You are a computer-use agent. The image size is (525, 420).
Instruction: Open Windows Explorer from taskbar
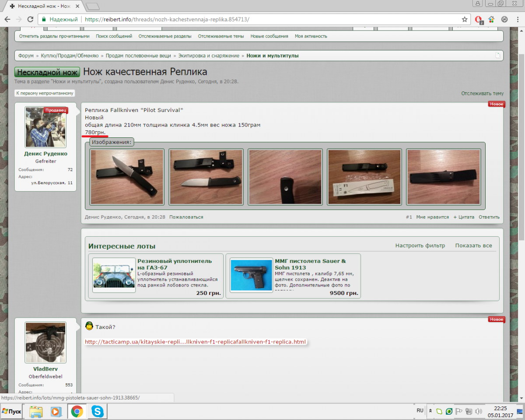pos(36,412)
